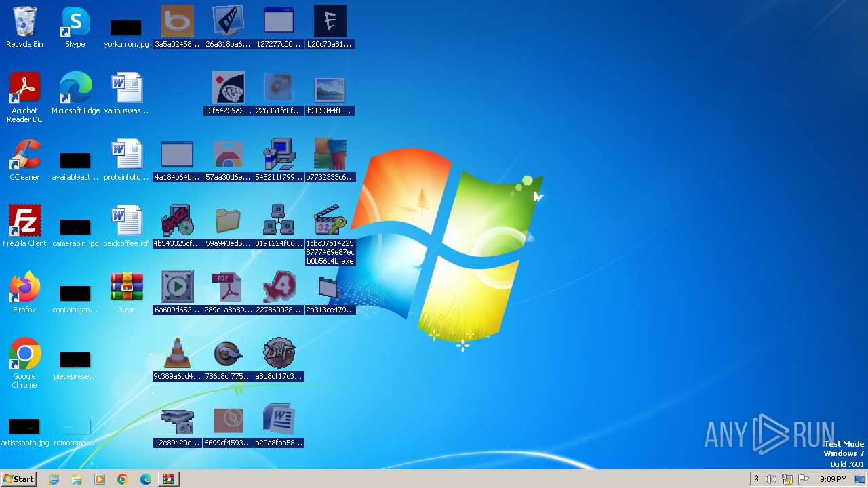The image size is (868, 488).
Task: Open the 9:09 PM system clock
Action: click(x=833, y=479)
